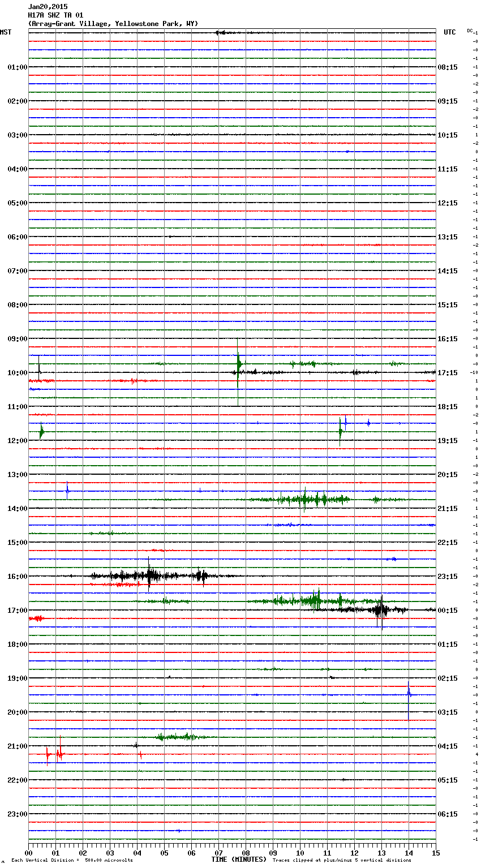Select the 06:00 MST time label
The width and height of the screenshot is (481, 868).
17,237
